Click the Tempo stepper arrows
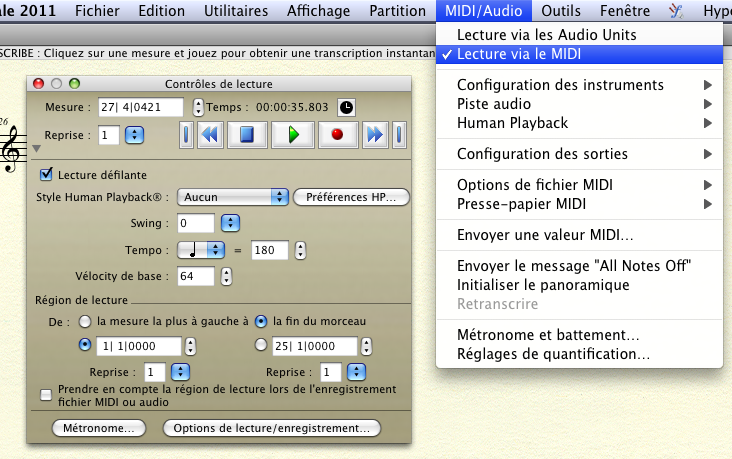This screenshot has width=732, height=459. pyautogui.click(x=300, y=250)
